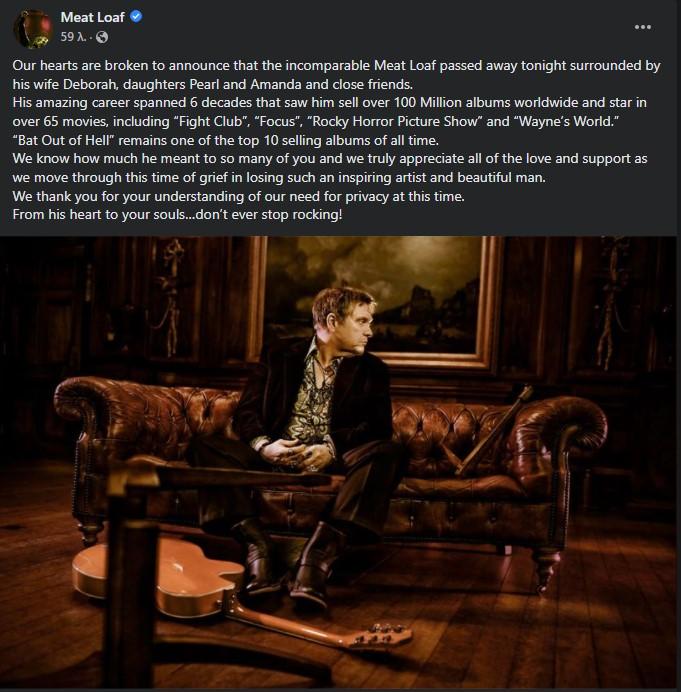The height and width of the screenshot is (692, 681).
Task: Open the Meat Loaf page name link
Action: 93,17
